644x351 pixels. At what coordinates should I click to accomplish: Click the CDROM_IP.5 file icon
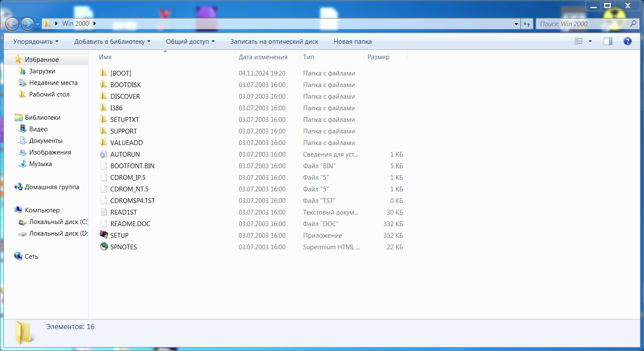tap(103, 177)
